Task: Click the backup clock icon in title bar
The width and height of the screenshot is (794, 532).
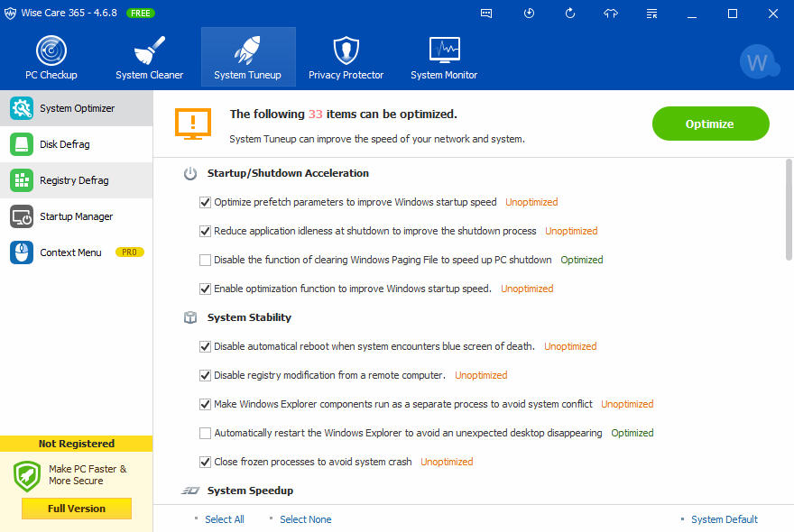Action: tap(529, 14)
